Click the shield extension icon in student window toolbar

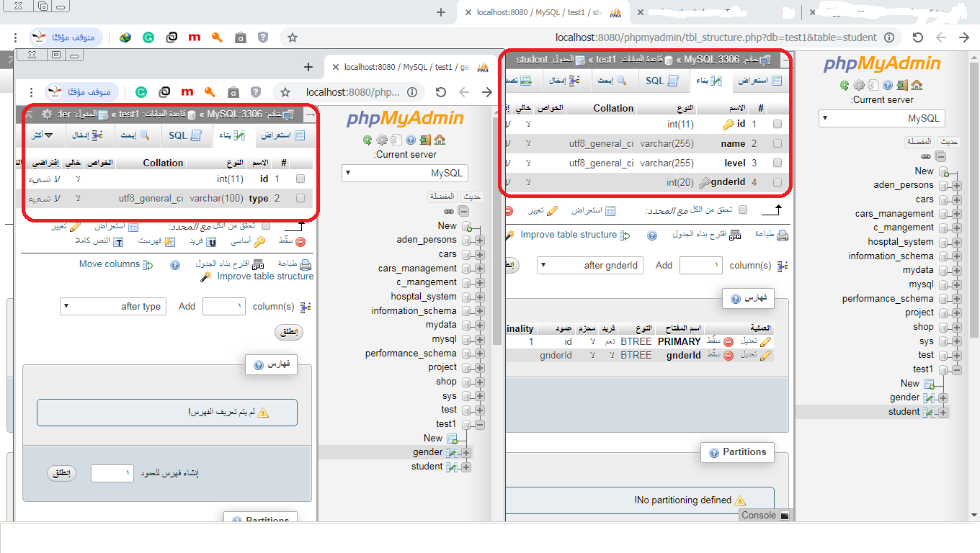pyautogui.click(x=263, y=37)
